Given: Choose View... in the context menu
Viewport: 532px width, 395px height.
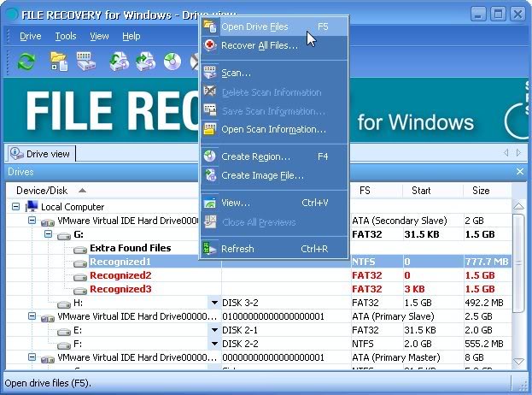Looking at the screenshot, I should [x=275, y=203].
